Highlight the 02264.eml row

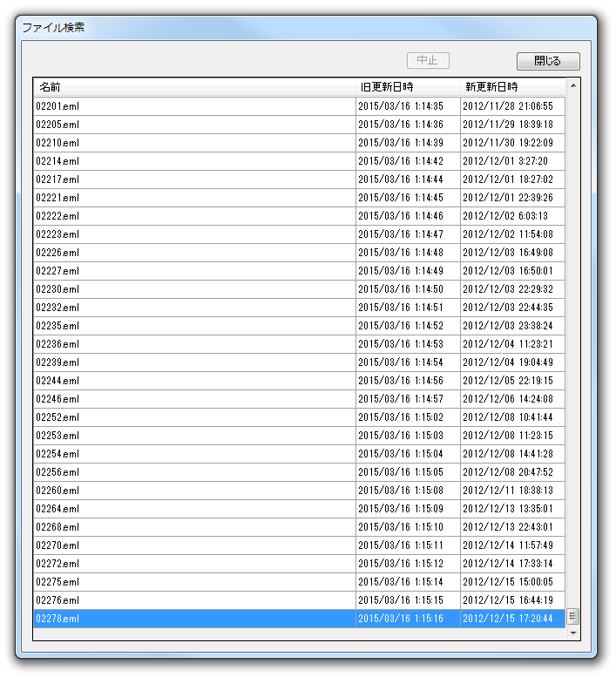click(299, 509)
